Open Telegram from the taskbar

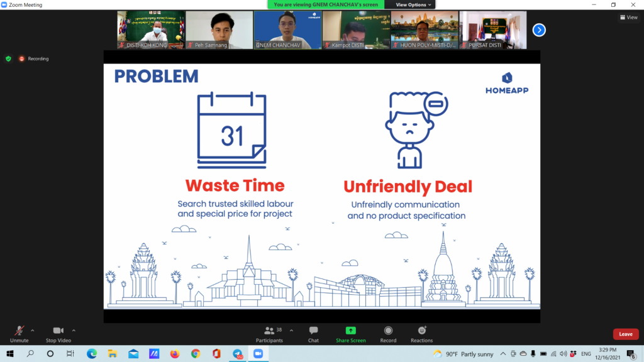click(x=237, y=354)
